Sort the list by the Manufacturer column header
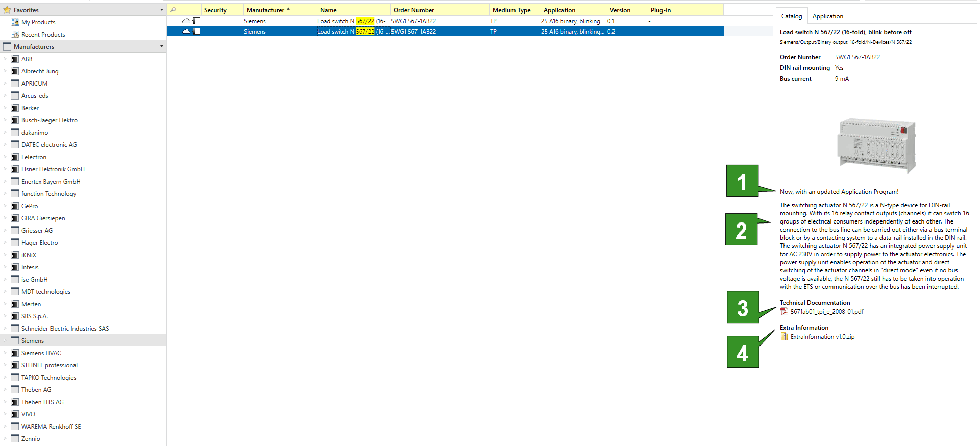 [x=265, y=10]
